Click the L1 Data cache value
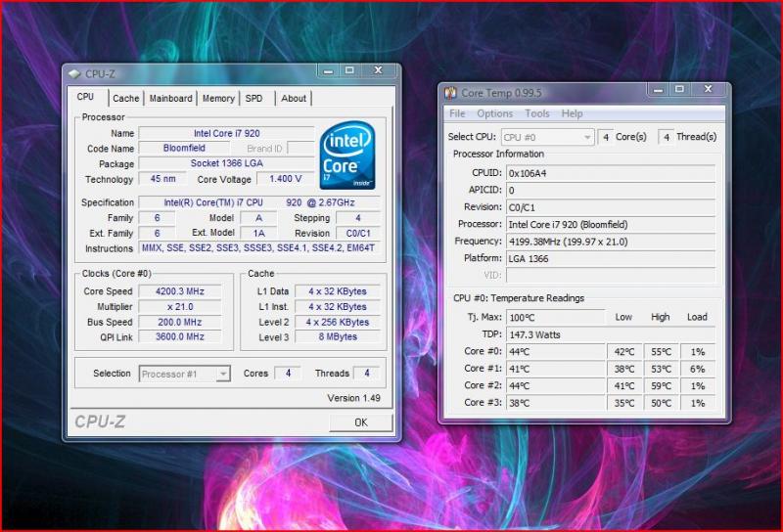Viewport: 783px width, 532px height. tap(338, 291)
